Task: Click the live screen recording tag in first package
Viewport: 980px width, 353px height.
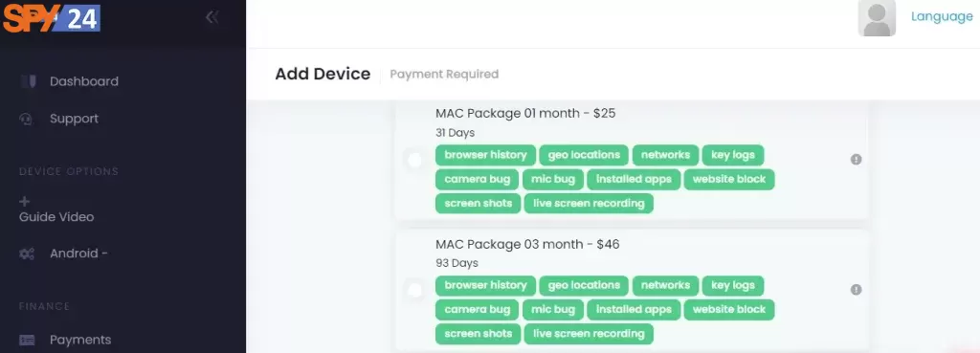Action: (x=589, y=203)
